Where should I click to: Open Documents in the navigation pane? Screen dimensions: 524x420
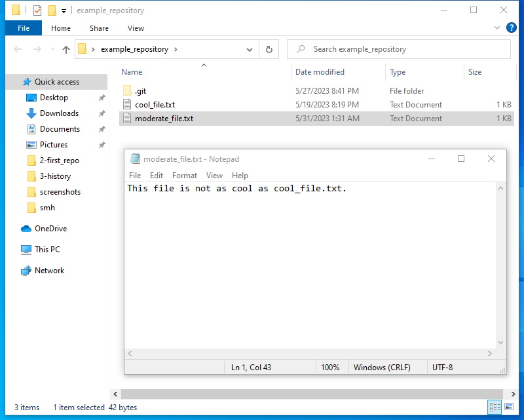point(60,129)
